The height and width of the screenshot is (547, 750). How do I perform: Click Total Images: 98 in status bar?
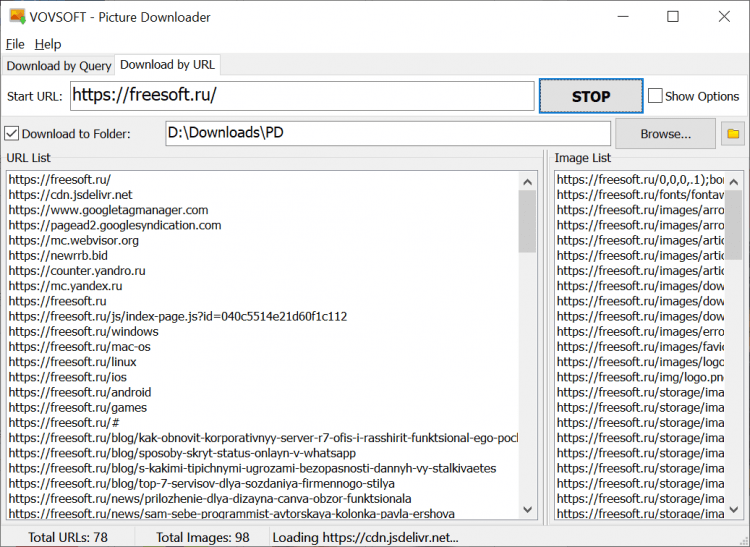coord(203,537)
